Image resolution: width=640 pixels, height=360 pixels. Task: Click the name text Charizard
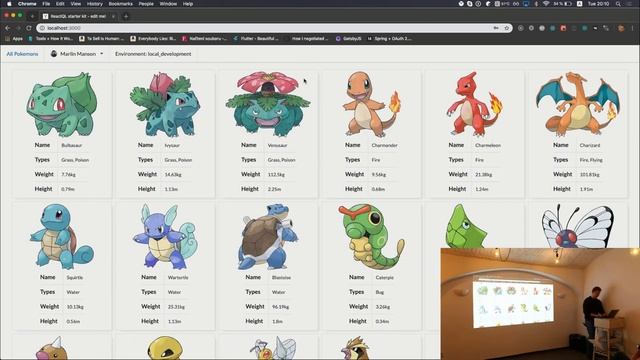(590, 145)
